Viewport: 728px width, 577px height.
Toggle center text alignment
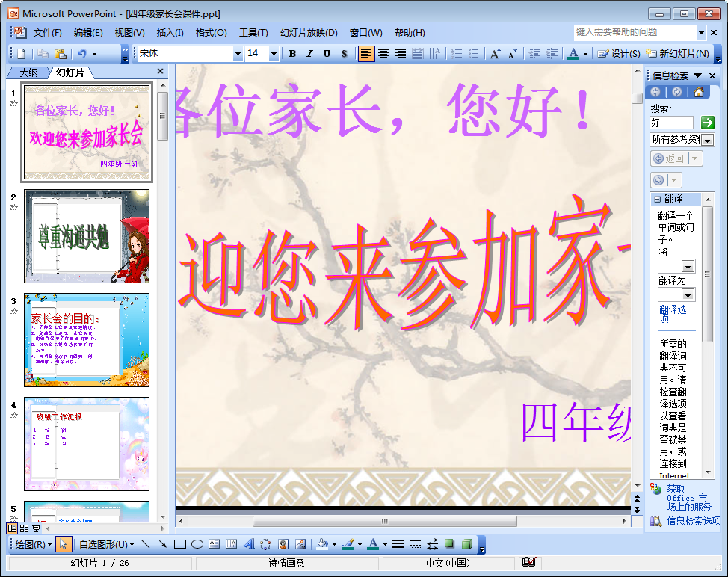[x=383, y=54]
